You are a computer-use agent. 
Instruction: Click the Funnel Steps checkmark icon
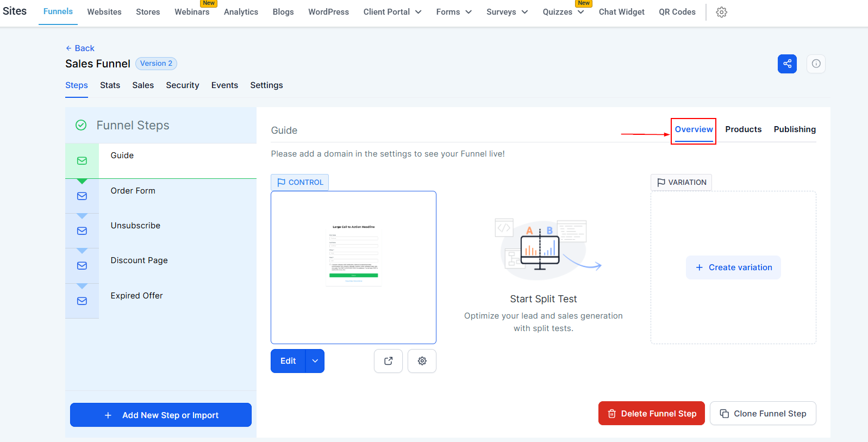(81, 125)
